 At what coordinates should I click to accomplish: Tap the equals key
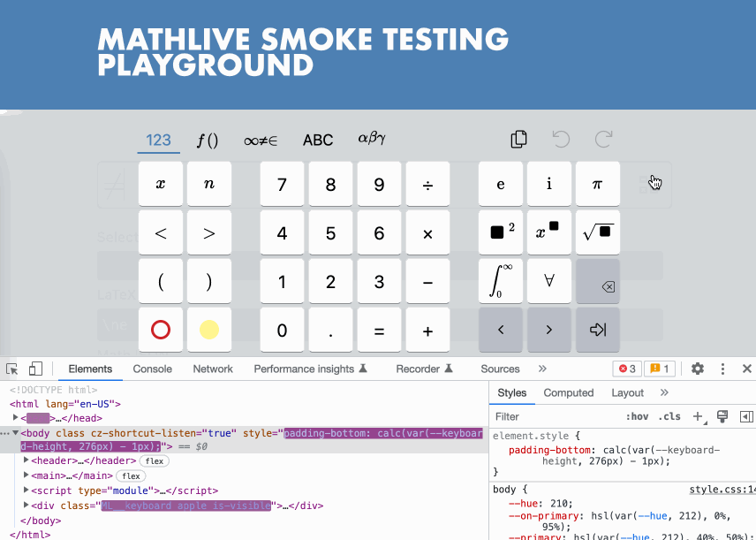(379, 330)
